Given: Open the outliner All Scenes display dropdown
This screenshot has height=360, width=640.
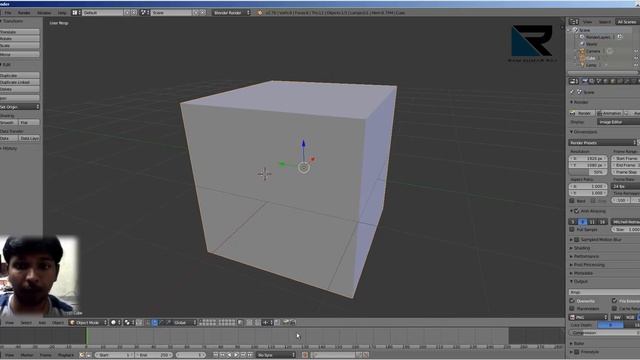Looking at the screenshot, I should pos(627,22).
